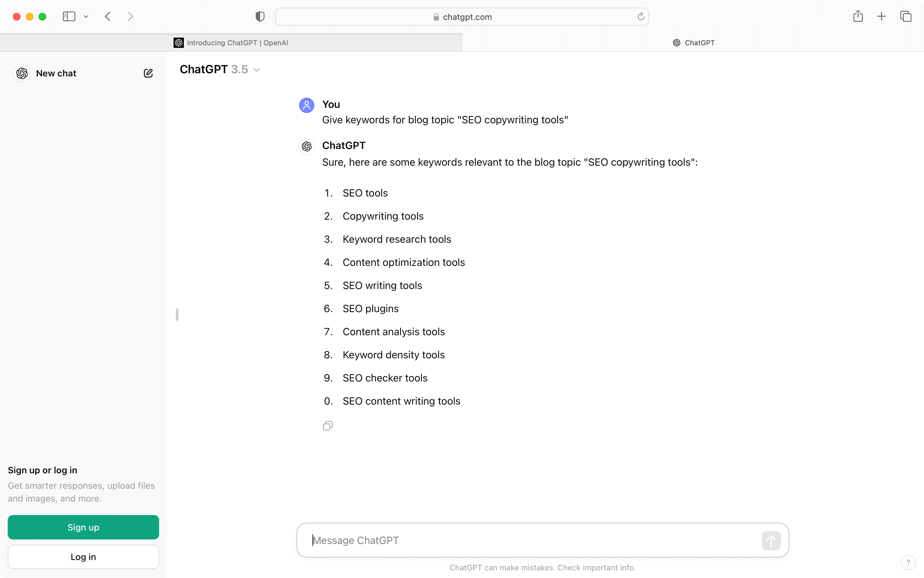Click the ChatGPT avatar in response

click(307, 146)
